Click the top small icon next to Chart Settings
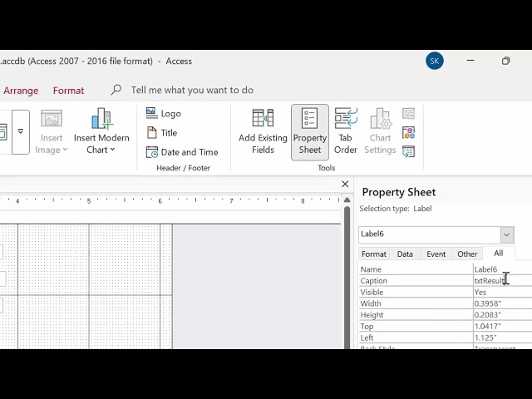 [x=408, y=114]
